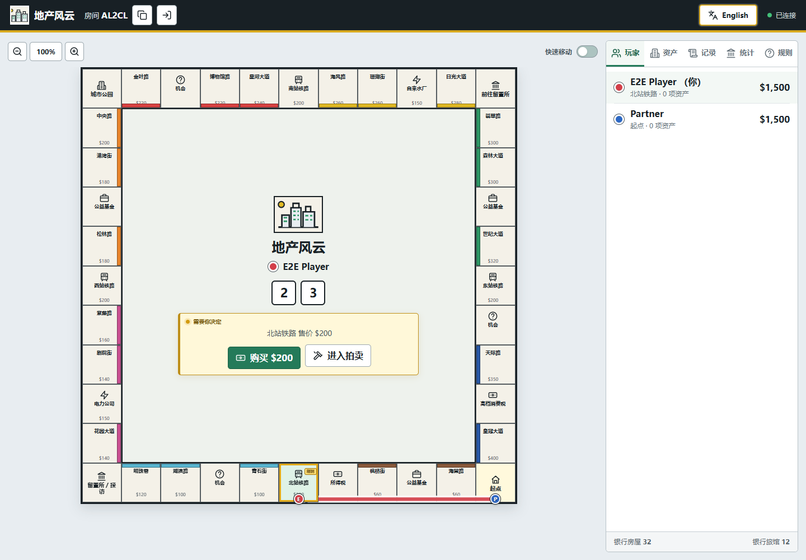Select the 天际路 $350 property tile
This screenshot has width=806, height=560.
tap(496, 365)
